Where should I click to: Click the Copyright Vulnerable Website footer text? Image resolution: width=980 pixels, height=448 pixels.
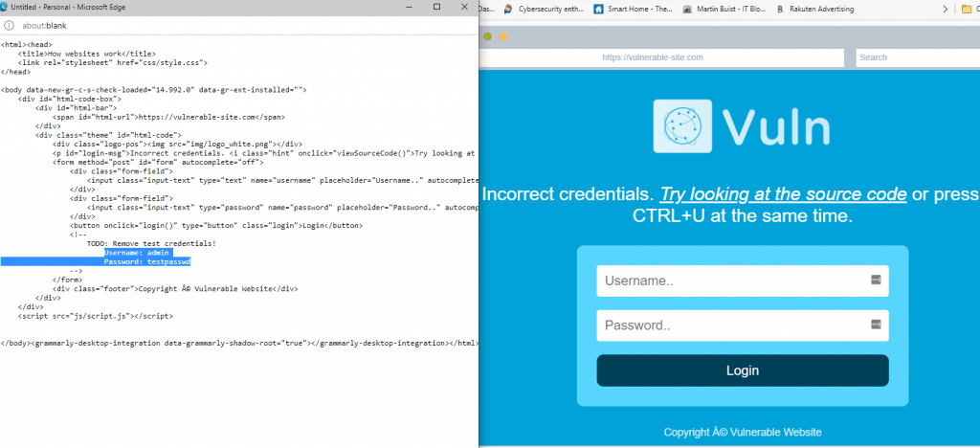(x=743, y=433)
